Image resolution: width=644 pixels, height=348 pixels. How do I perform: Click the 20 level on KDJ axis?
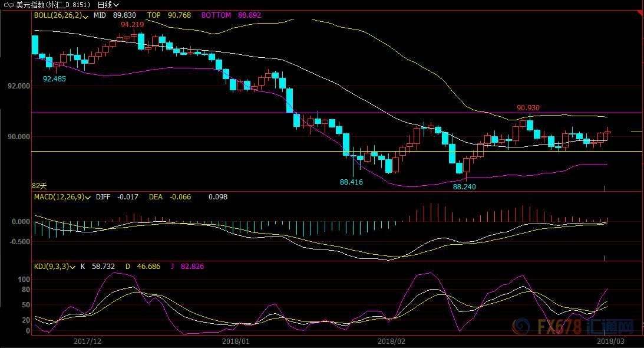(x=26, y=320)
